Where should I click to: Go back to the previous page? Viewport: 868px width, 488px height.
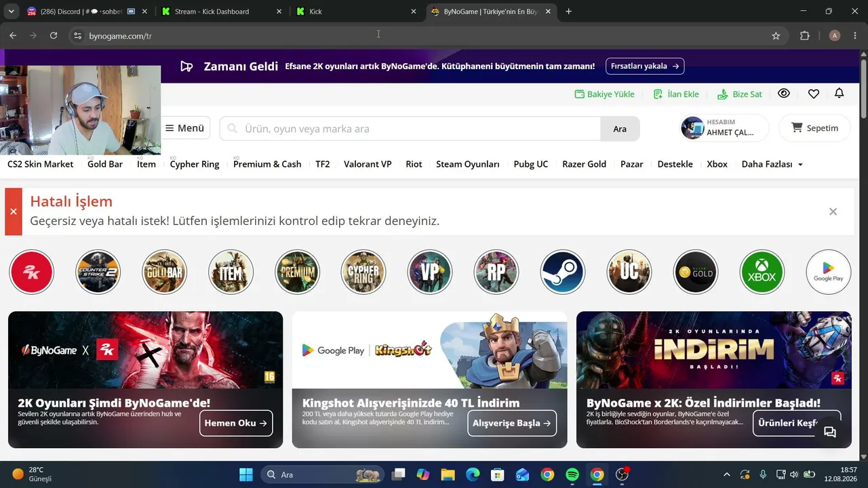[x=13, y=35]
